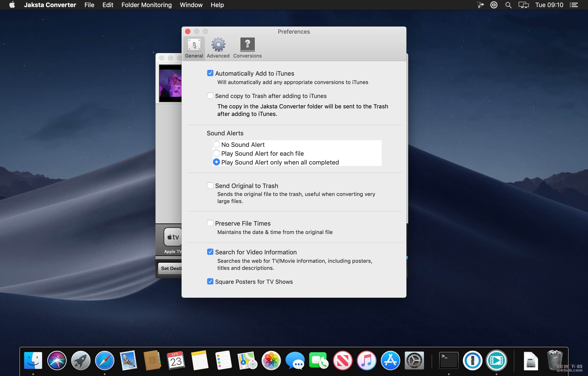The width and height of the screenshot is (588, 376).
Task: Click the paper plane menu bar icon
Action: point(480,5)
